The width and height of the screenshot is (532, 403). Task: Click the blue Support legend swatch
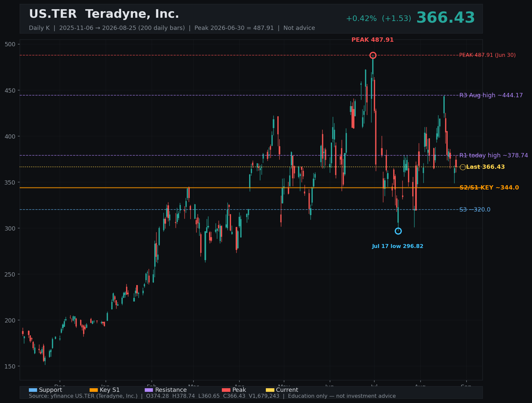click(x=33, y=390)
